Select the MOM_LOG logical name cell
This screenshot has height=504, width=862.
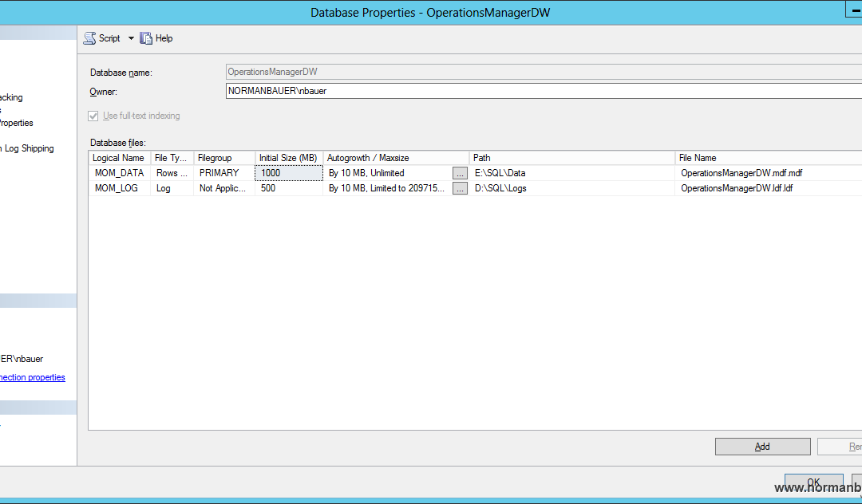pyautogui.click(x=120, y=188)
